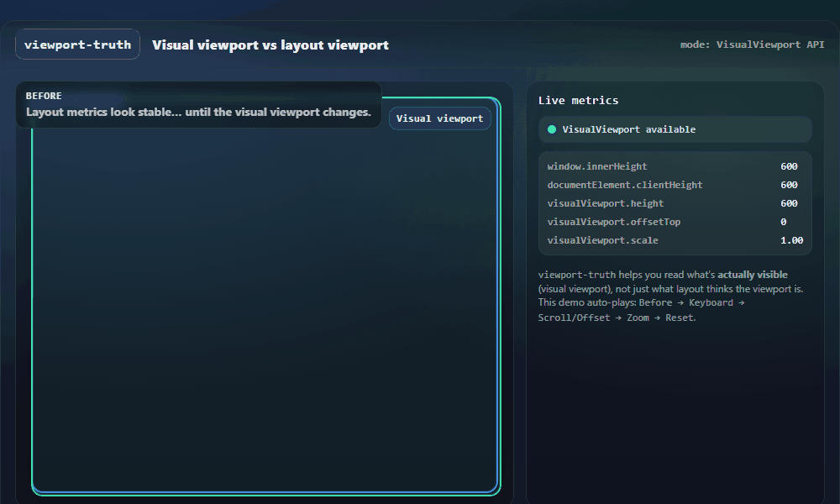Click the 'Visual viewport' tag label
Image resolution: width=840 pixels, height=504 pixels.
(x=440, y=118)
